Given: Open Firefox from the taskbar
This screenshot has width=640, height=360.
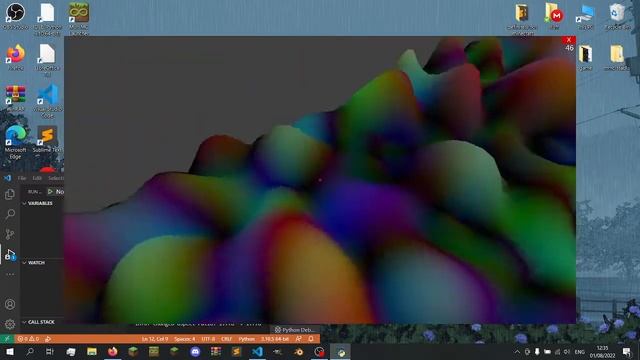Looking at the screenshot, I should 112,351.
